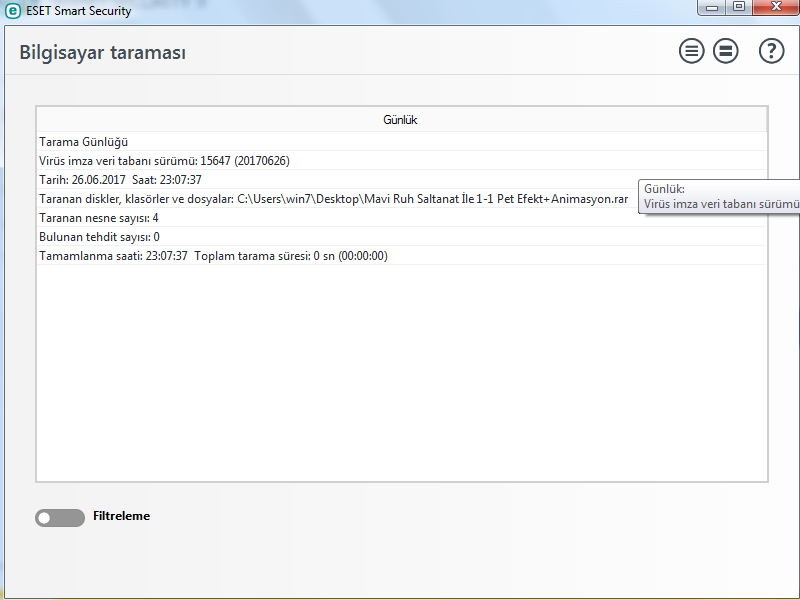
Task: Select the 'Taranan nesne sayısı: 4' row
Action: [401, 217]
